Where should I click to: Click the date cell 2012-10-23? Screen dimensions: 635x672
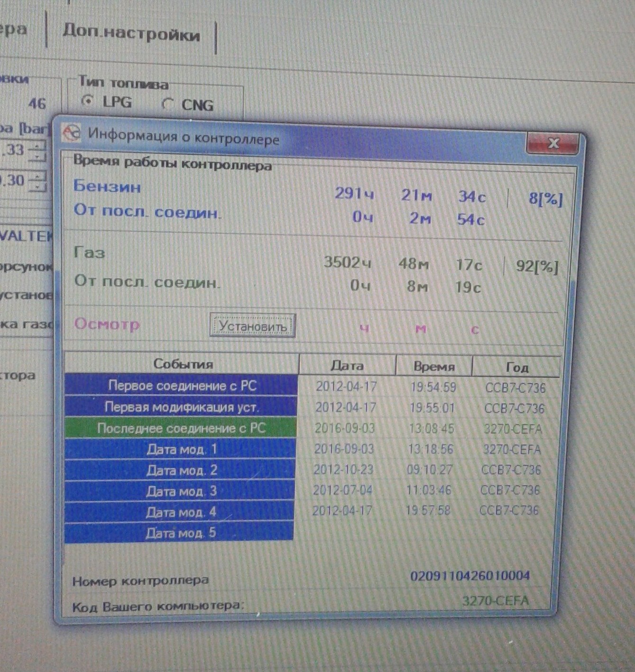343,469
